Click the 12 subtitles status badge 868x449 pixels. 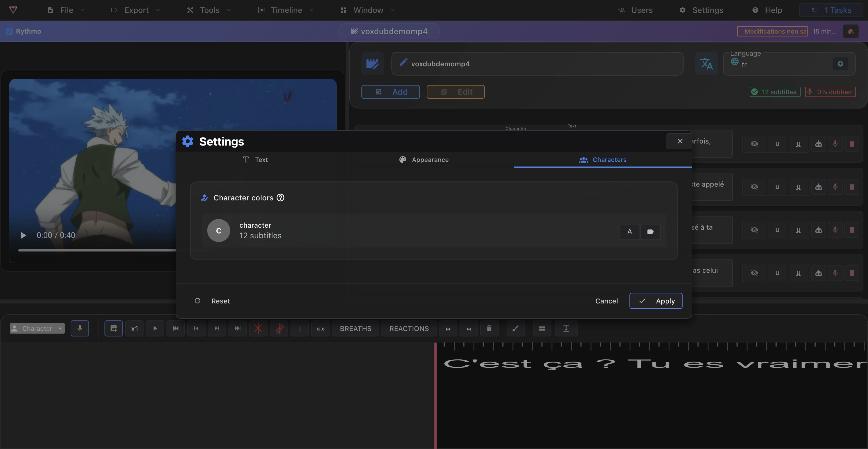point(775,92)
